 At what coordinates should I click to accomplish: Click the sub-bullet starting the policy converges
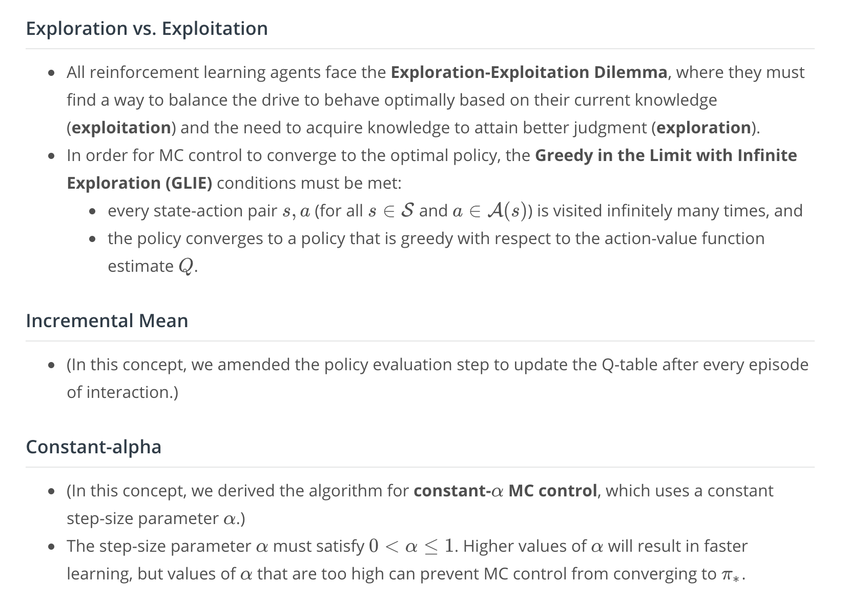click(436, 252)
